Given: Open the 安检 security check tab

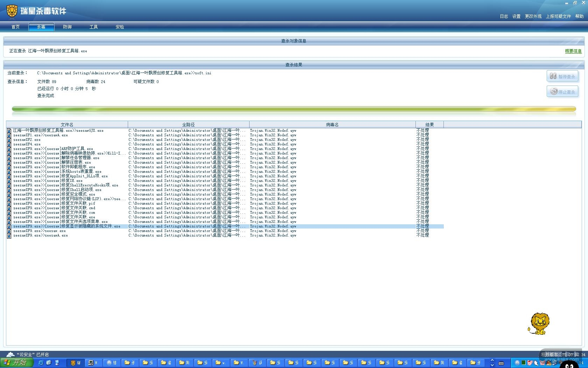Looking at the screenshot, I should [x=120, y=27].
